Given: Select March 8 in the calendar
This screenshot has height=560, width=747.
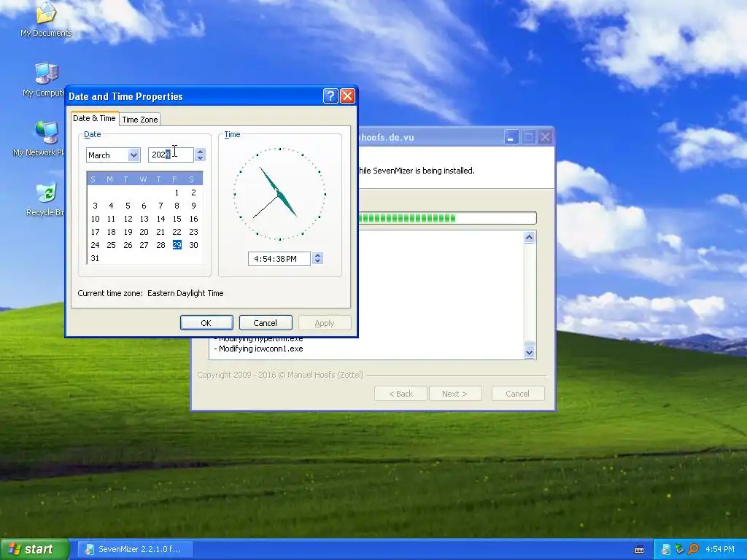Looking at the screenshot, I should point(177,206).
